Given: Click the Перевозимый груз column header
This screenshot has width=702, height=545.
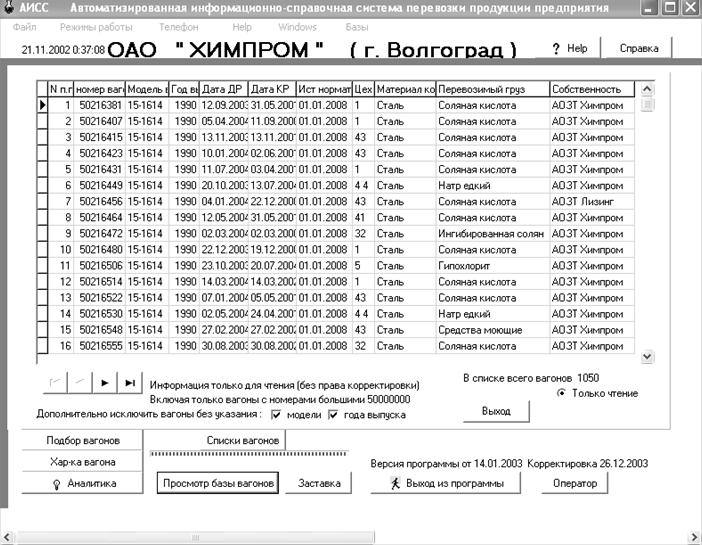Looking at the screenshot, I should pos(493,89).
